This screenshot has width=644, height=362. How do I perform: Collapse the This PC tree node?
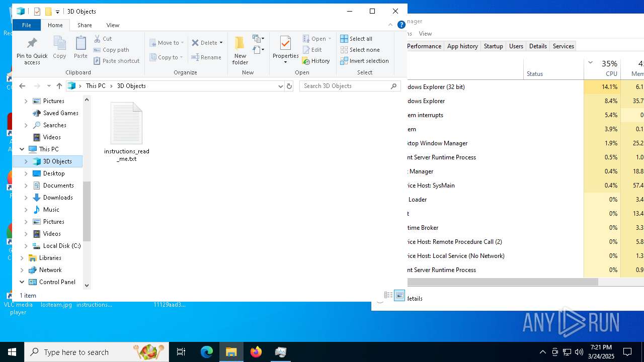22,149
